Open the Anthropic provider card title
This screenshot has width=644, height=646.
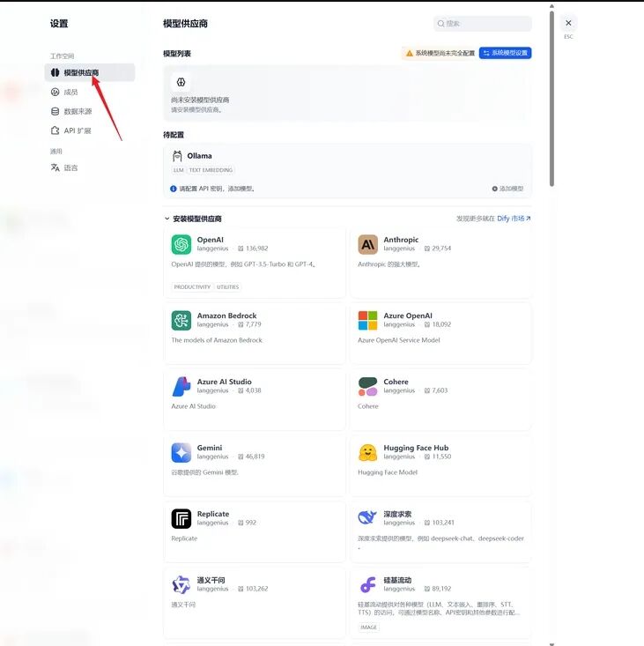pos(401,240)
